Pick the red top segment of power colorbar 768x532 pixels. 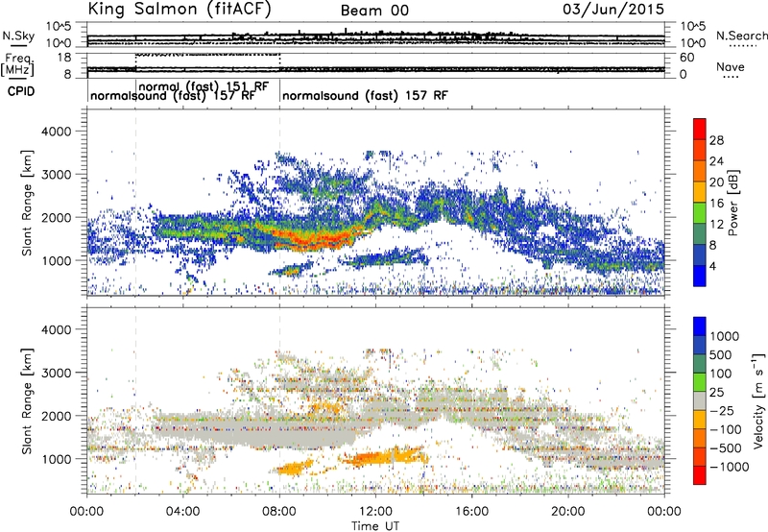tap(700, 130)
